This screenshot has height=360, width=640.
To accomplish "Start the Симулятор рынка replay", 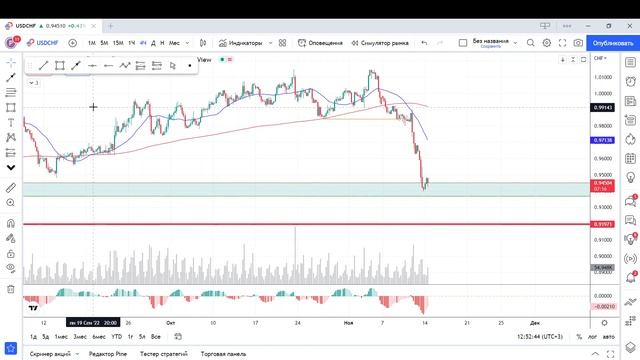I will click(380, 43).
